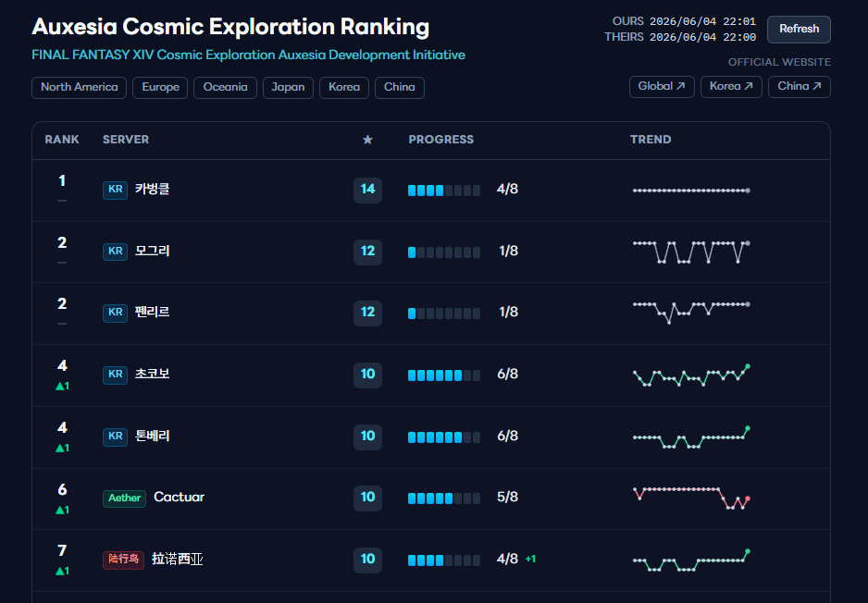Screen dimensions: 868x603
Task: Toggle the Oceania region filter
Action: [x=225, y=88]
